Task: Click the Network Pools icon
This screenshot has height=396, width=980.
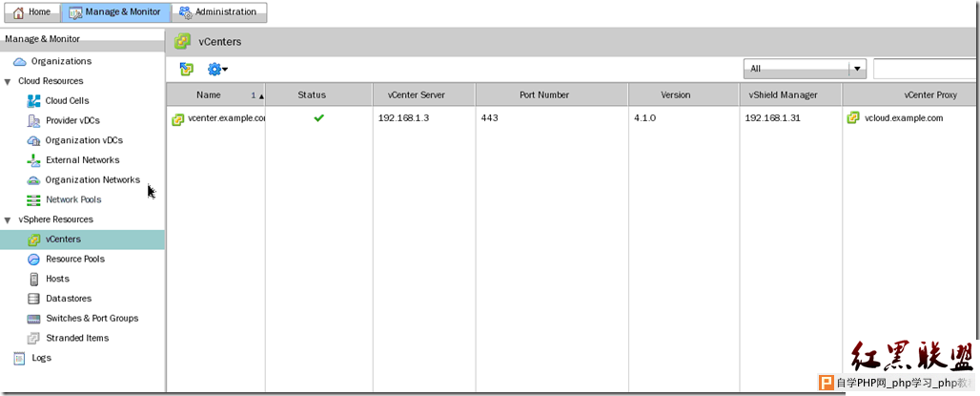Action: pyautogui.click(x=33, y=200)
